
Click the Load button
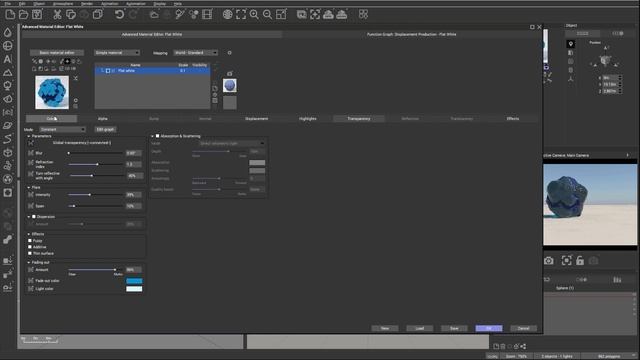coord(420,328)
